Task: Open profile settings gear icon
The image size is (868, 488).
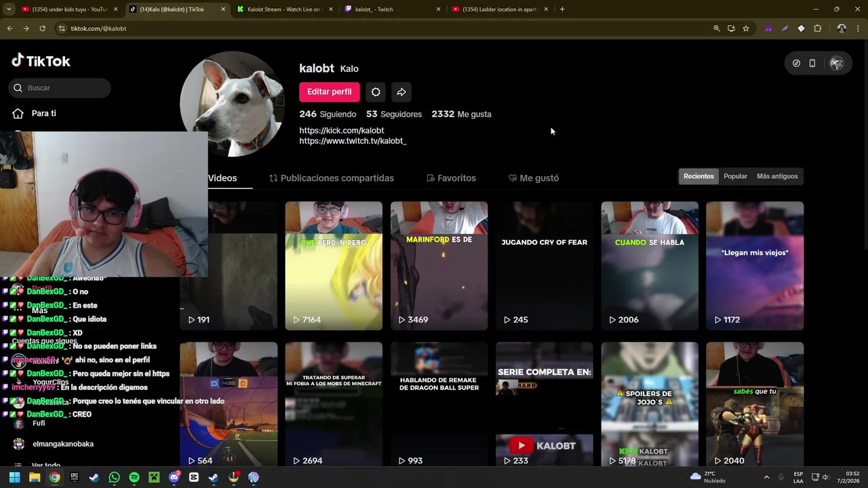Action: (376, 91)
